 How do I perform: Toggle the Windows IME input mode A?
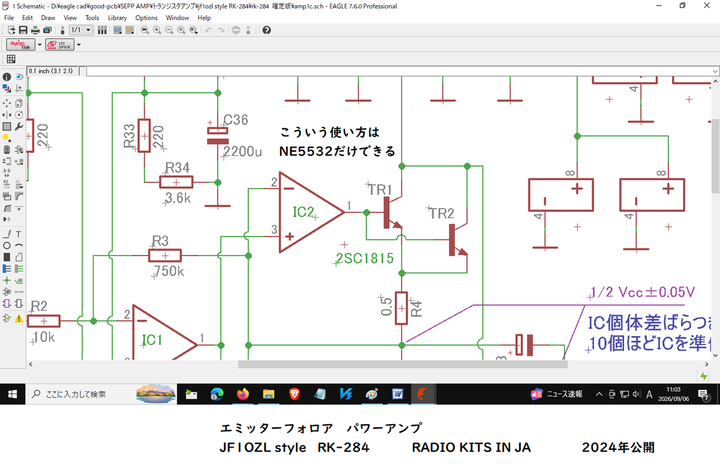click(649, 394)
